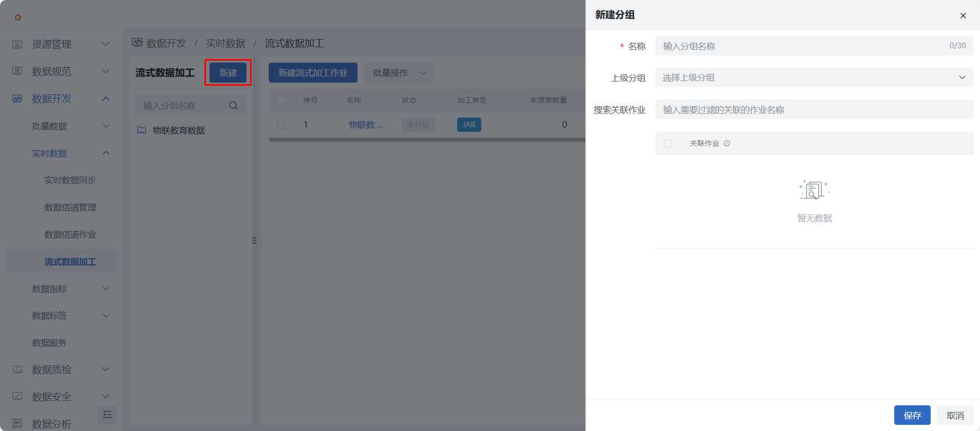Screen dimensions: 980x431
Task: Click the chevron next to 数据规范
Action: (x=106, y=71)
